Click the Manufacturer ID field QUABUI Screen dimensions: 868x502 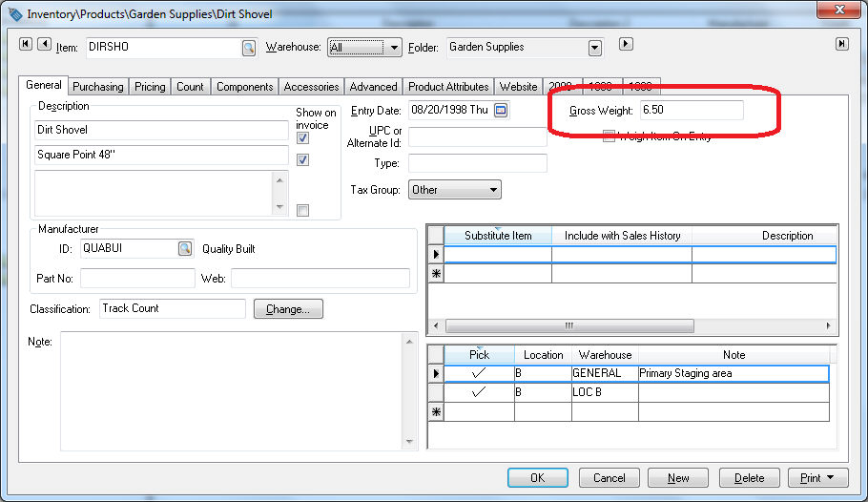[x=129, y=248]
